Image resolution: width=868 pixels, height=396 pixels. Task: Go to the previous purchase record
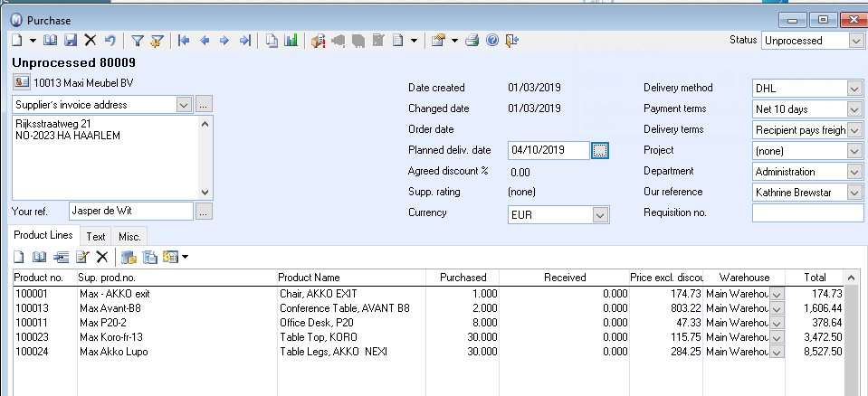click(x=205, y=41)
